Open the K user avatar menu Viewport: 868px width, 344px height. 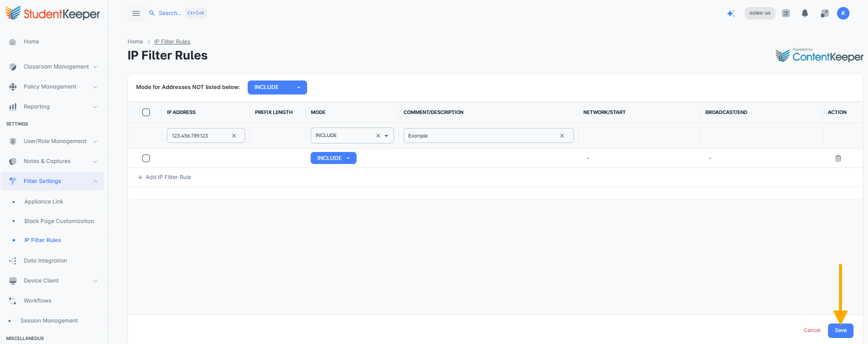point(843,13)
